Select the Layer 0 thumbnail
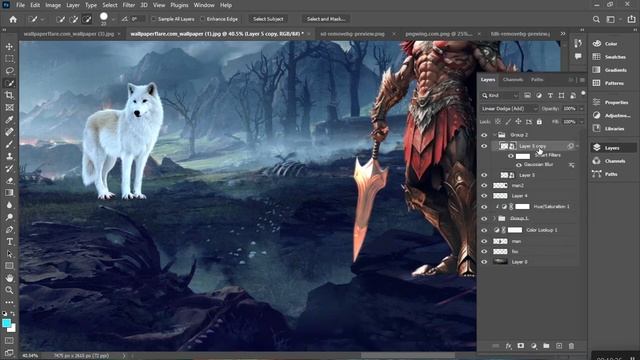Screen dimensions: 640x360 click(x=500, y=262)
